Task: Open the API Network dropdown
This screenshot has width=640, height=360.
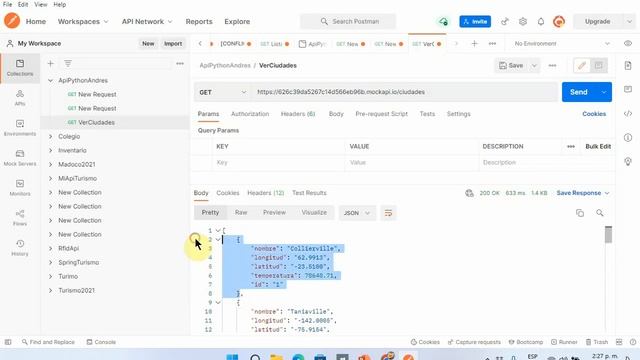Action: [147, 21]
